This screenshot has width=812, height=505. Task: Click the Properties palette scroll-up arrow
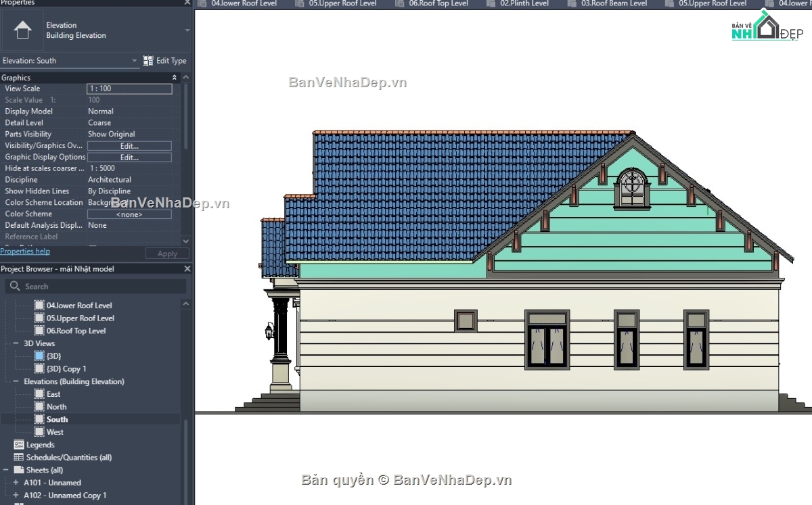[x=186, y=78]
